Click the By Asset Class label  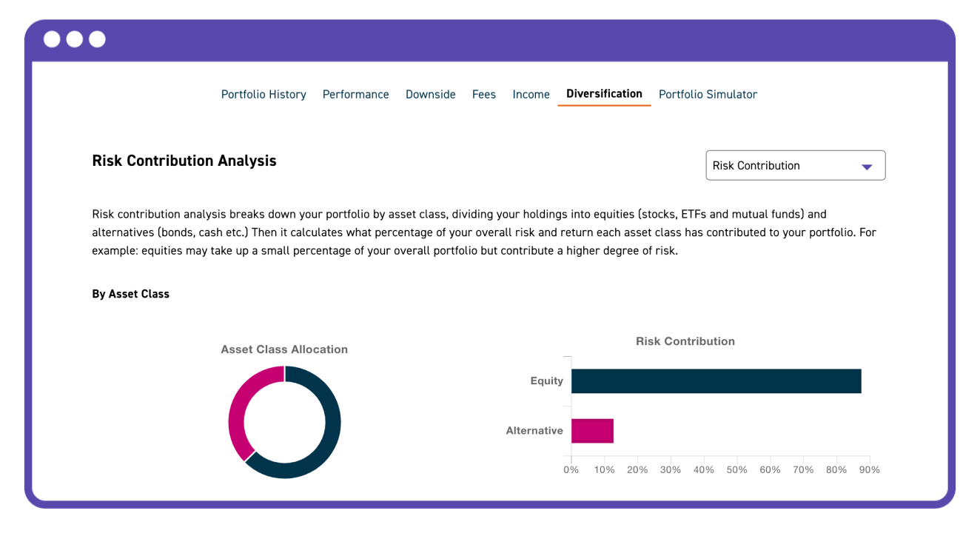point(130,294)
